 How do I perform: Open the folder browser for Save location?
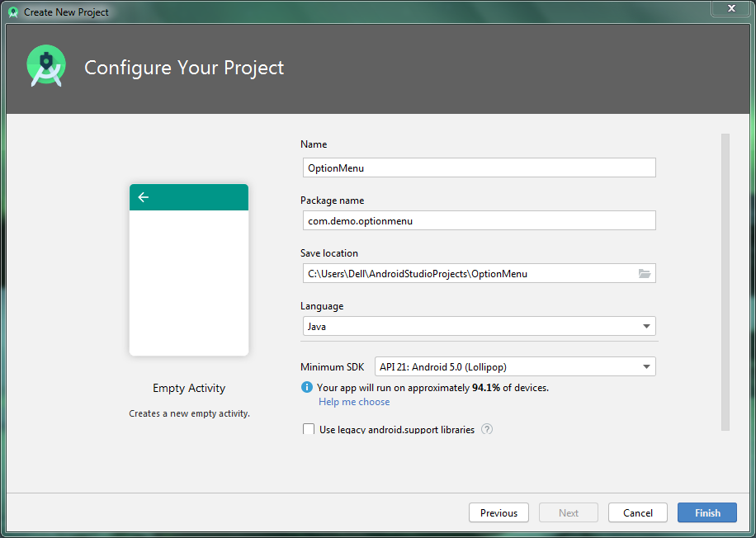click(x=645, y=273)
